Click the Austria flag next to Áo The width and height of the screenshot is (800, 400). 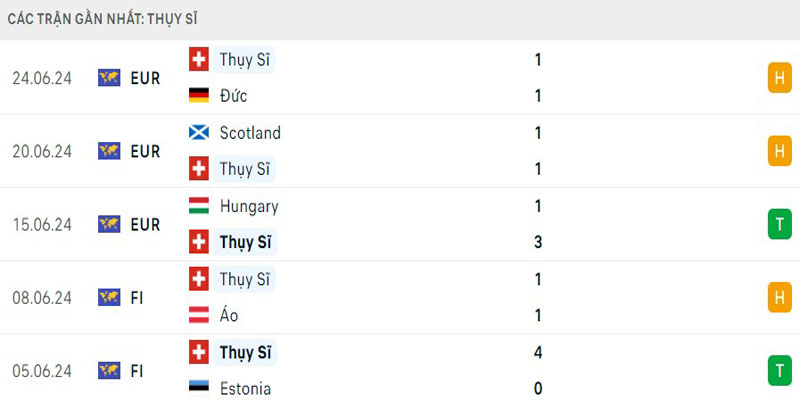click(198, 315)
